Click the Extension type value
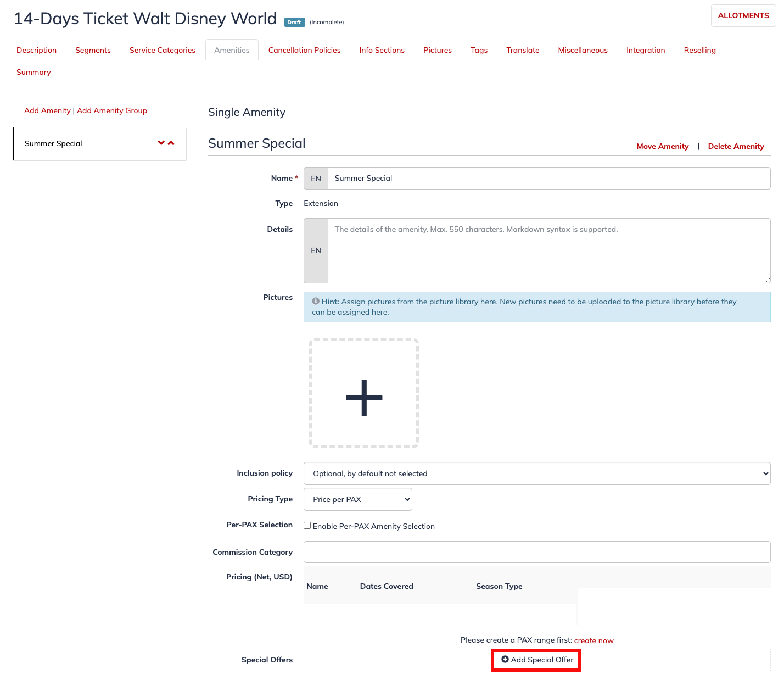Image resolution: width=784 pixels, height=691 pixels. click(x=321, y=203)
